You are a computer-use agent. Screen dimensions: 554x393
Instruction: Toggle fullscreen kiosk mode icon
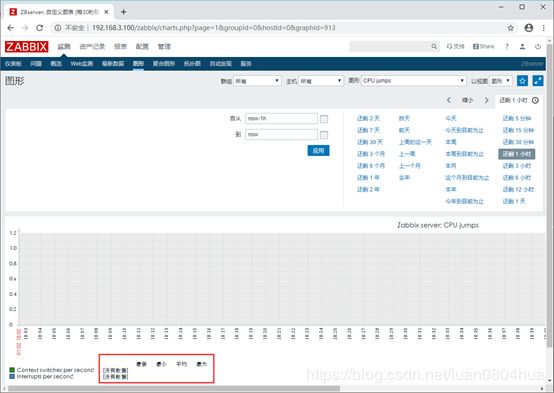(x=538, y=81)
